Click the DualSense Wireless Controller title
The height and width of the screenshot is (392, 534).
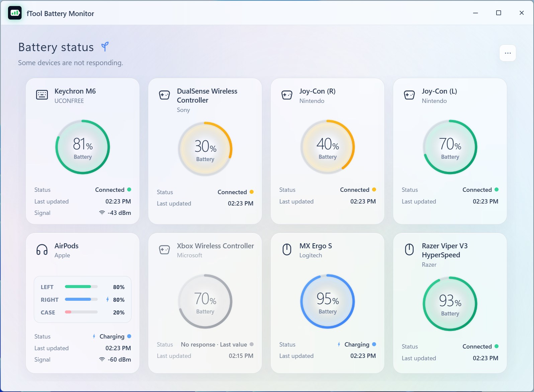pyautogui.click(x=207, y=96)
